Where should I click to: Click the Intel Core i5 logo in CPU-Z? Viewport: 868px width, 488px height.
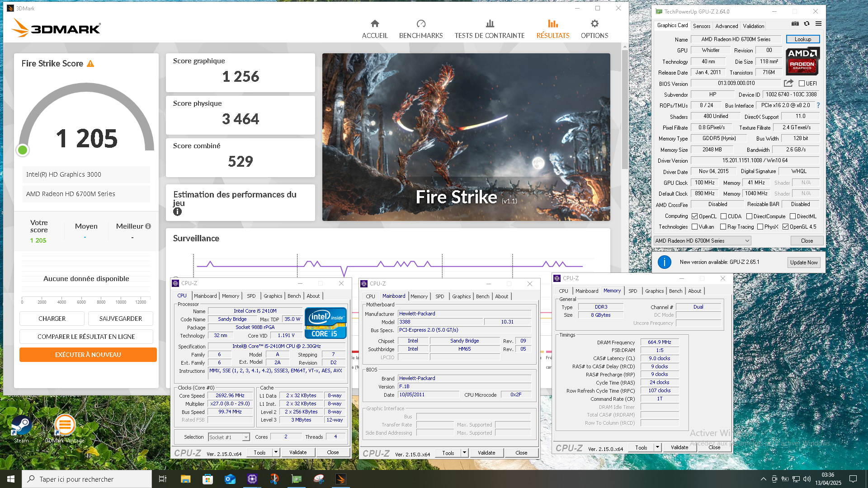[325, 323]
